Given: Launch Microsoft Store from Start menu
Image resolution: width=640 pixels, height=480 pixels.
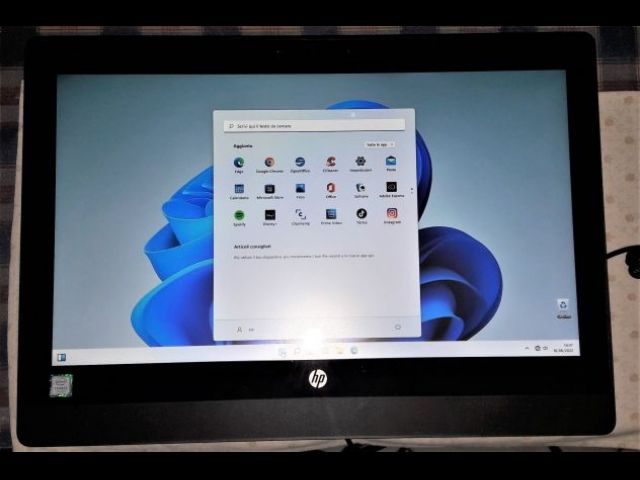Looking at the screenshot, I should [270, 192].
